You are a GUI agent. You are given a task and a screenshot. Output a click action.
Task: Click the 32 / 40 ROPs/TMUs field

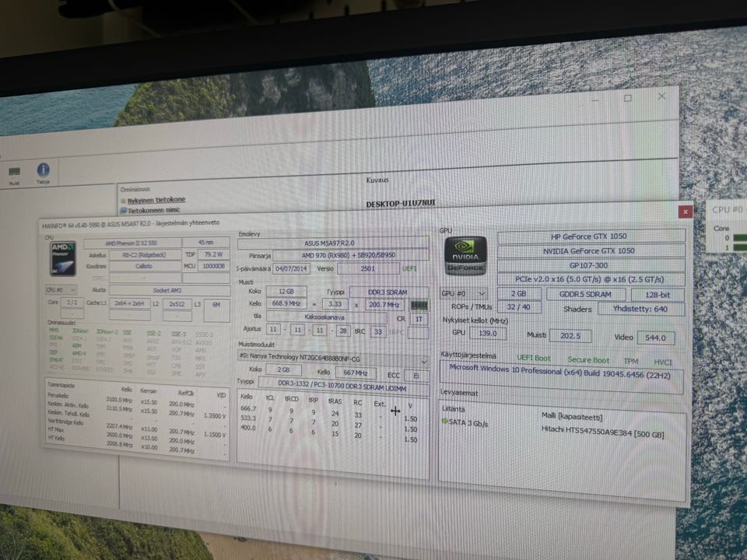(518, 307)
